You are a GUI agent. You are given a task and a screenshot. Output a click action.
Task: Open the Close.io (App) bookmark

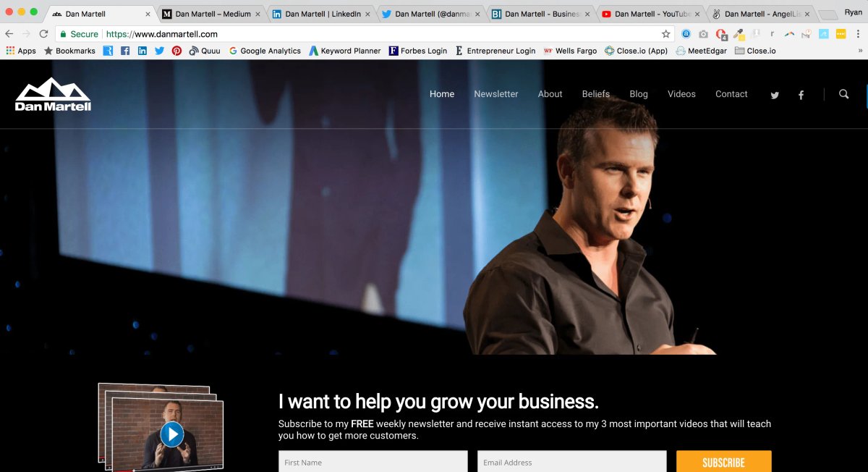(637, 51)
